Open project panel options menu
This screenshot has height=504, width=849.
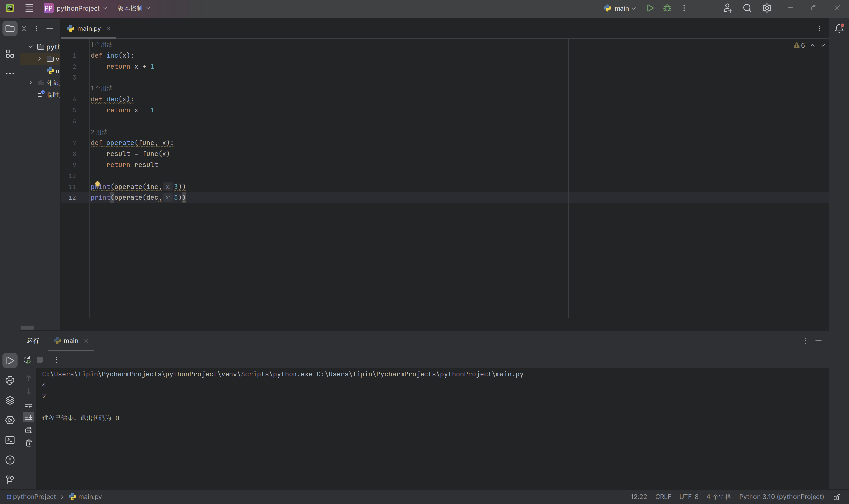tap(37, 28)
